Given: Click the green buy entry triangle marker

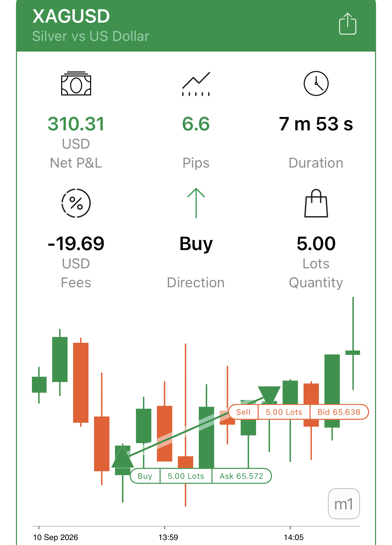Looking at the screenshot, I should tap(123, 456).
